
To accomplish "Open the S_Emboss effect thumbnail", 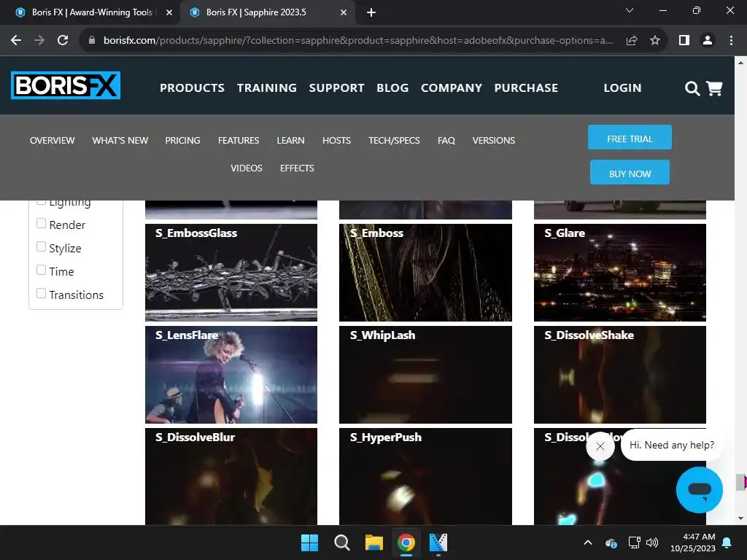I will coord(425,273).
